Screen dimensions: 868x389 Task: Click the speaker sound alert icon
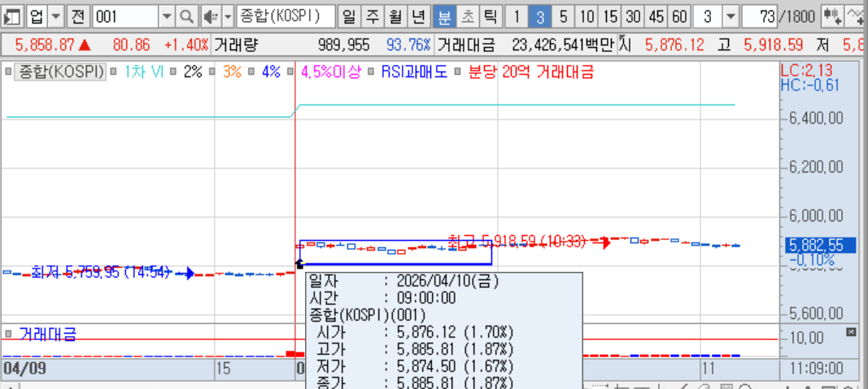[209, 17]
